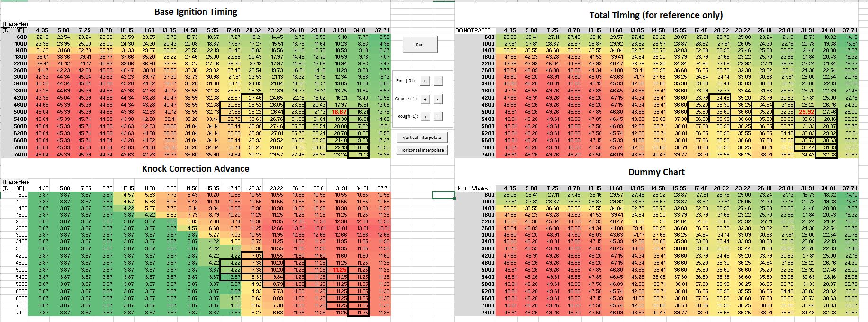
Task: Click the Course (.1) minus button
Action: click(x=438, y=99)
